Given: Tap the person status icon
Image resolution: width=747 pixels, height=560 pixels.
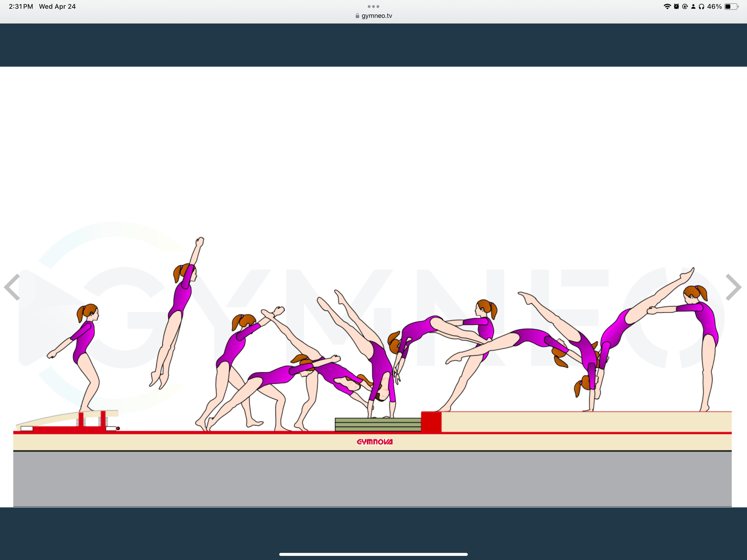Looking at the screenshot, I should (693, 6).
